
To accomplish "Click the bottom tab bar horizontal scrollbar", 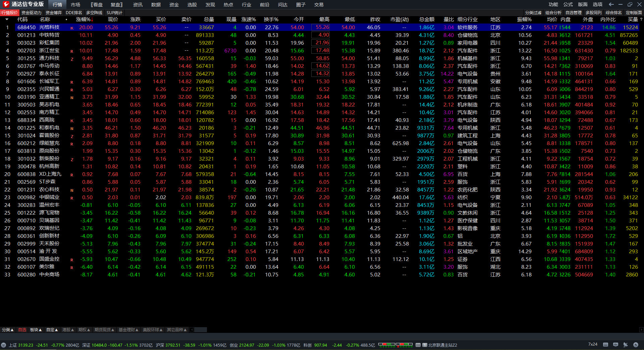I will (x=201, y=330).
